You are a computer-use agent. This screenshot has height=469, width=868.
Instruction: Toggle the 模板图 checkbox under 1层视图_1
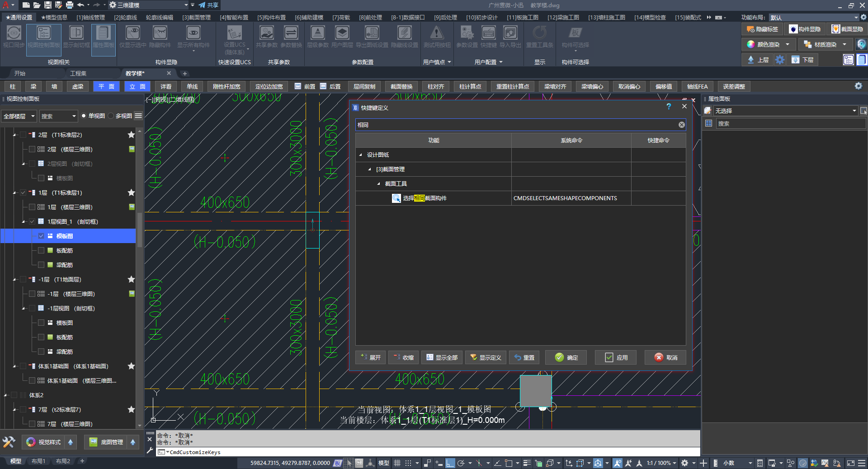point(41,236)
